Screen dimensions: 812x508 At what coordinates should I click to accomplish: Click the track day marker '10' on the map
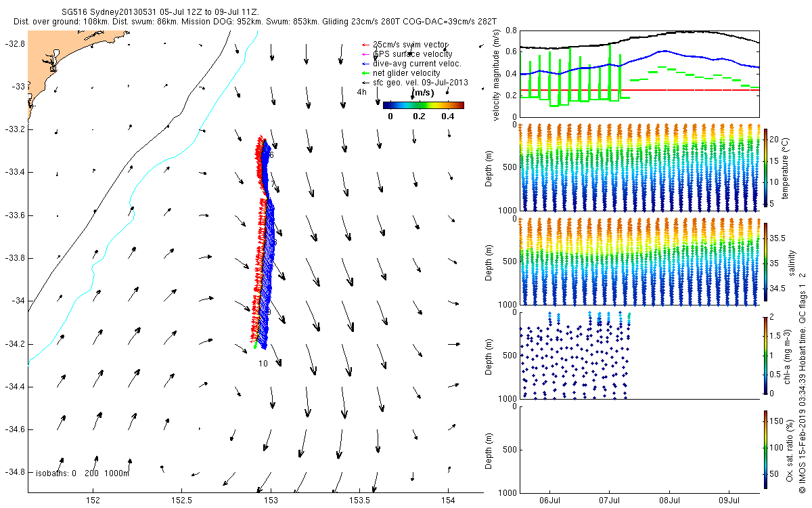pyautogui.click(x=263, y=364)
